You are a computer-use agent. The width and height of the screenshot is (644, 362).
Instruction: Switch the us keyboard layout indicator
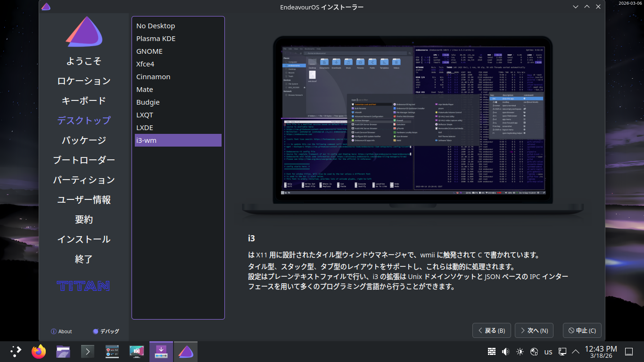(548, 352)
